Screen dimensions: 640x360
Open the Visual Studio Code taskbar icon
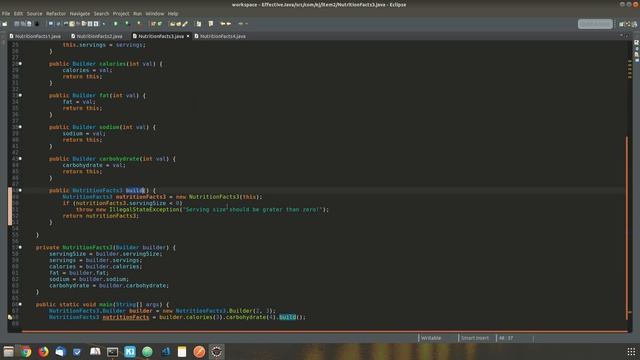point(165,351)
